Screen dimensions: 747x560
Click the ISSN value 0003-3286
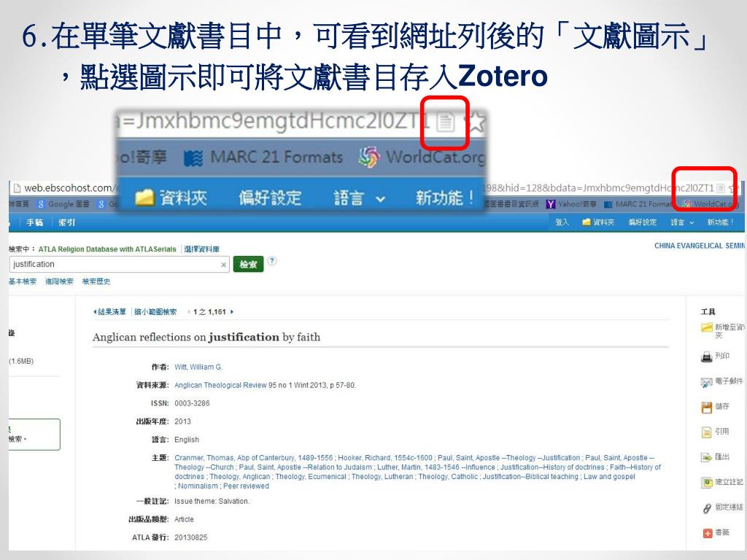pyautogui.click(x=192, y=403)
